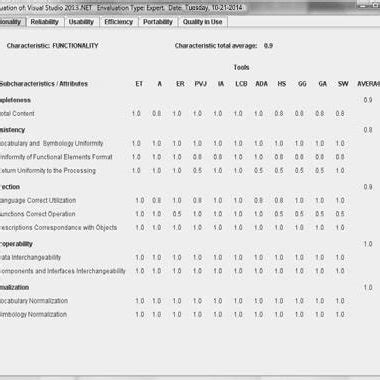380x380 pixels.
Task: Click Language Correct Utilization value under A
Action: [x=157, y=200]
